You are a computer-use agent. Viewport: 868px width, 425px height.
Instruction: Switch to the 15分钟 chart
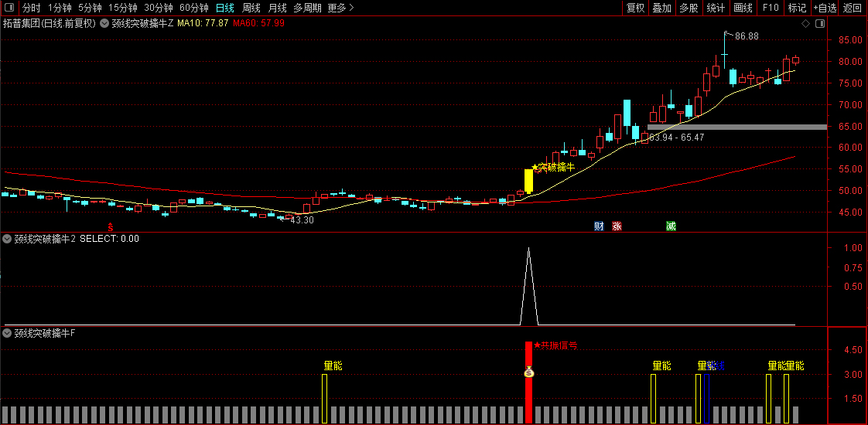tap(123, 8)
